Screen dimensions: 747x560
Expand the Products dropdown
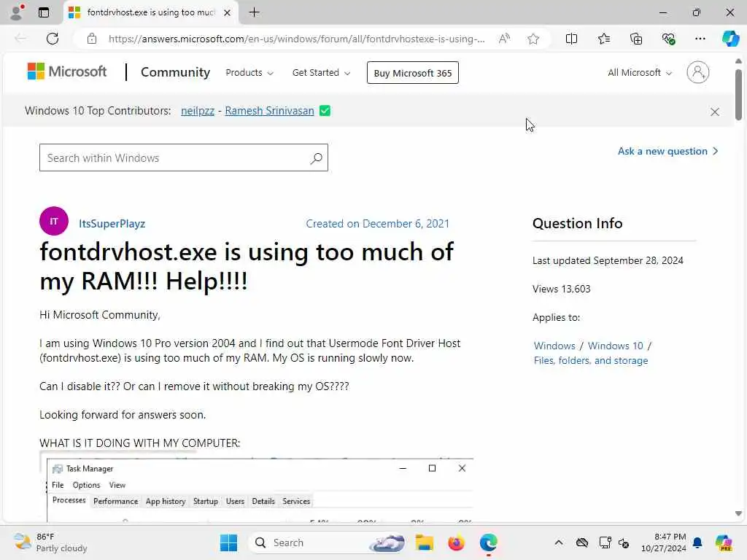point(249,73)
